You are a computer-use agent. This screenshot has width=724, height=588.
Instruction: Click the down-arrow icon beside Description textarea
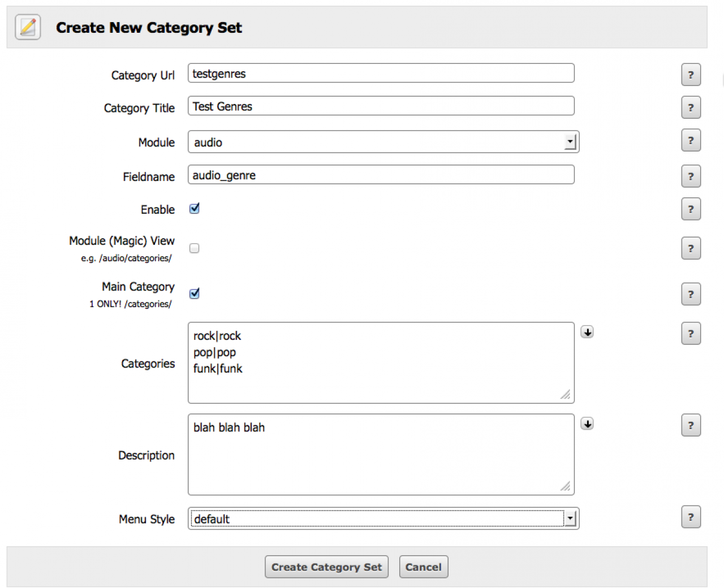coord(587,424)
